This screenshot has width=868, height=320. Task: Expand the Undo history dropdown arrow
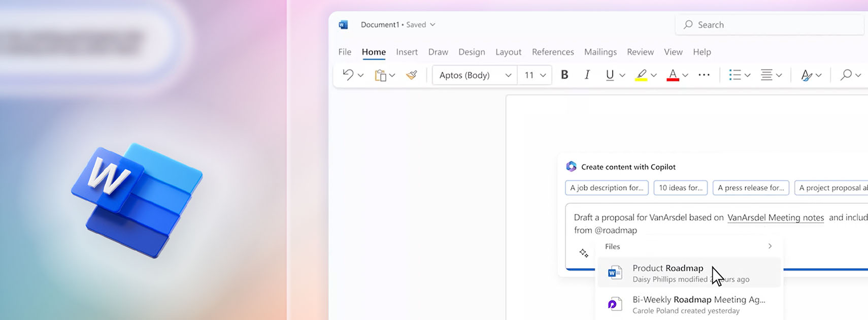[360, 75]
